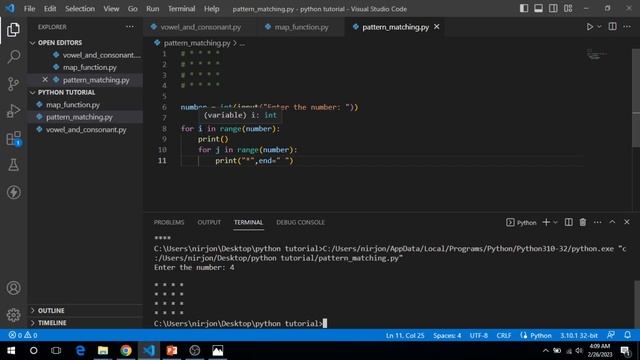This screenshot has height=360, width=640.
Task: Run the Python file with play button
Action: tap(589, 27)
